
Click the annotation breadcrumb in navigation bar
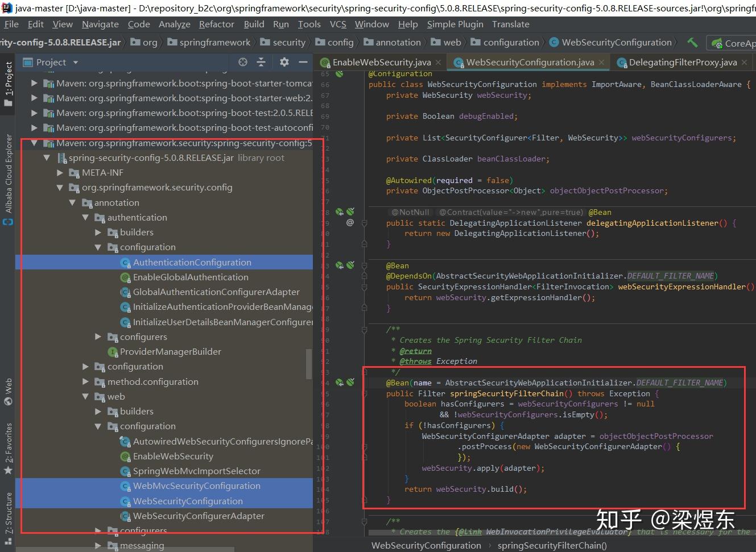pos(393,43)
